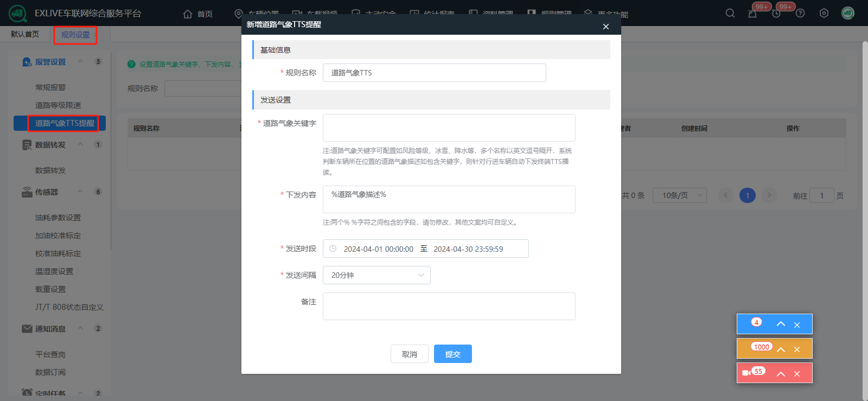This screenshot has height=401, width=868.
Task: Collapse the 报警设置 sidebar group
Action: [80, 62]
